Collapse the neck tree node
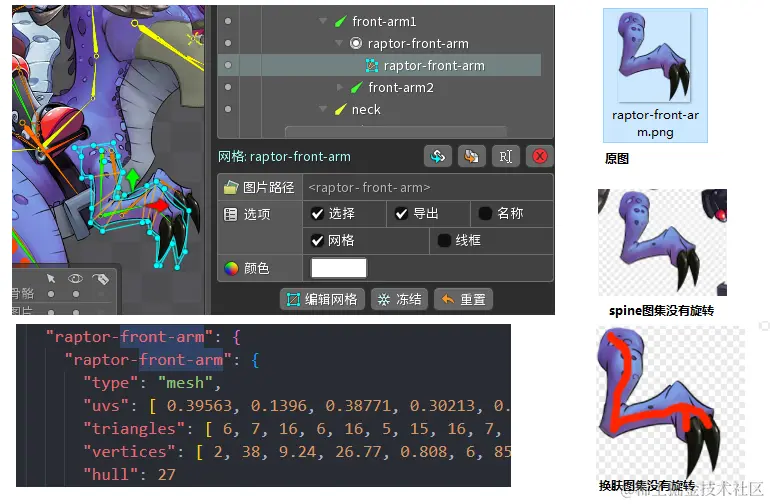This screenshot has width=770, height=504. click(x=323, y=109)
